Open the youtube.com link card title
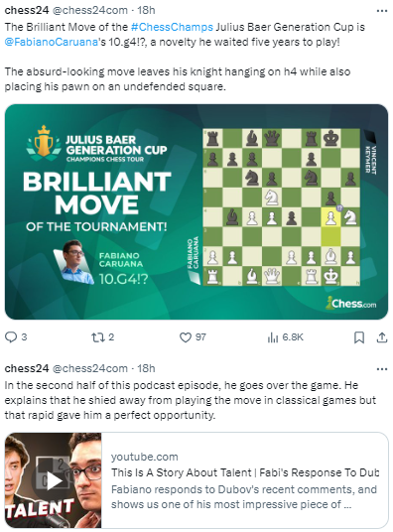 tap(245, 472)
